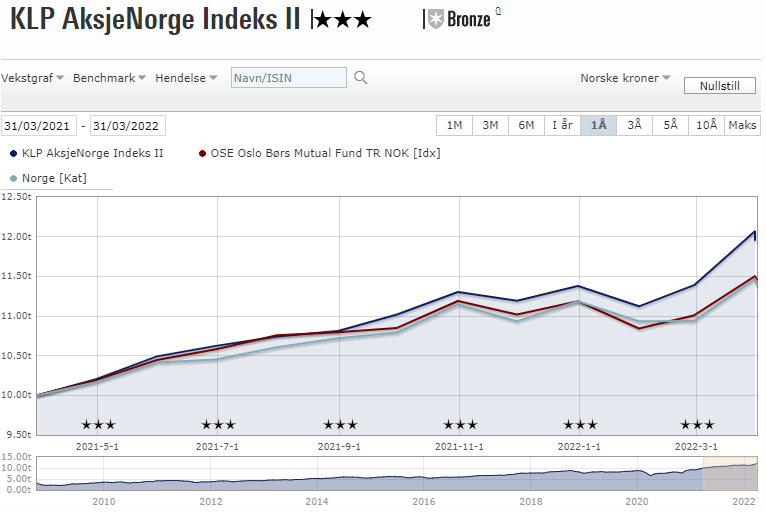Select the I år time range

[562, 125]
